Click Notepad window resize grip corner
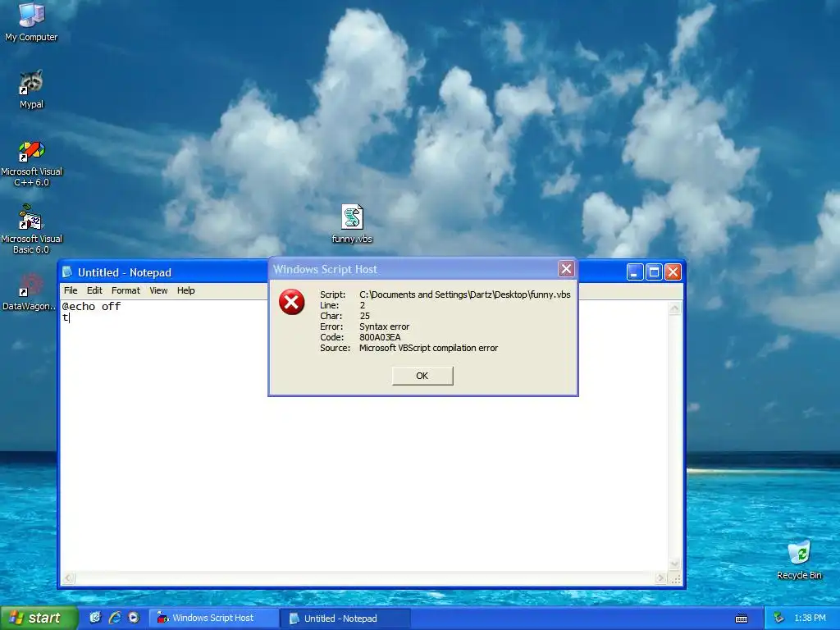 coord(676,579)
